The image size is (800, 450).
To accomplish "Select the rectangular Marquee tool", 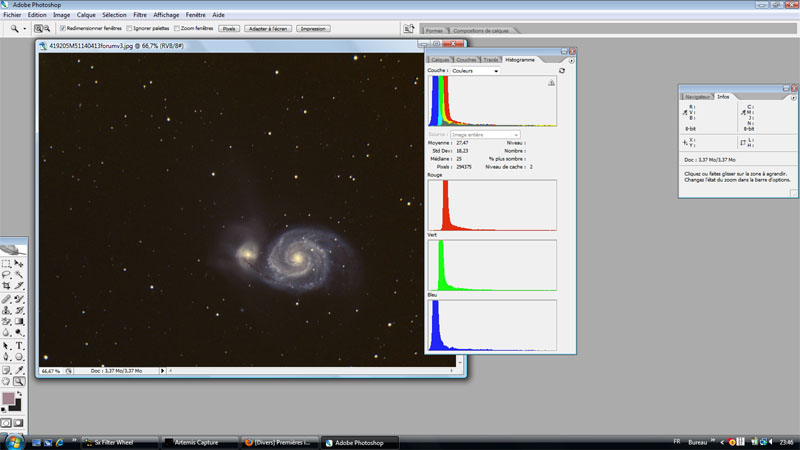I will [x=7, y=264].
